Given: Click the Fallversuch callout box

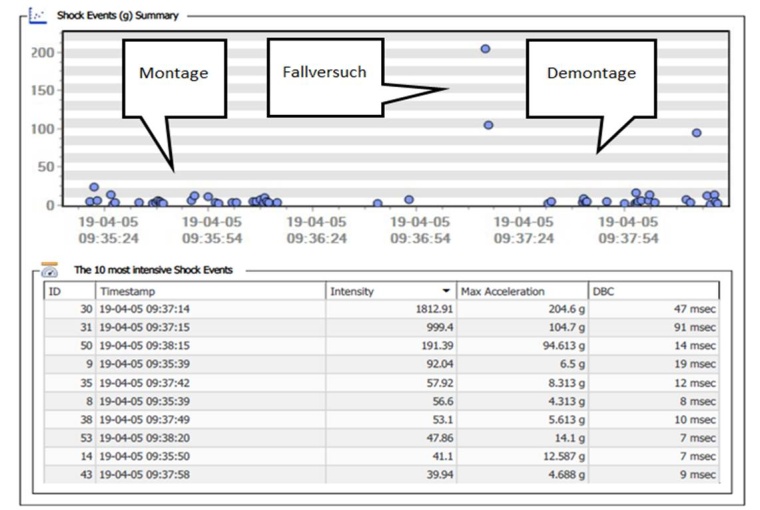Looking at the screenshot, I should [324, 73].
